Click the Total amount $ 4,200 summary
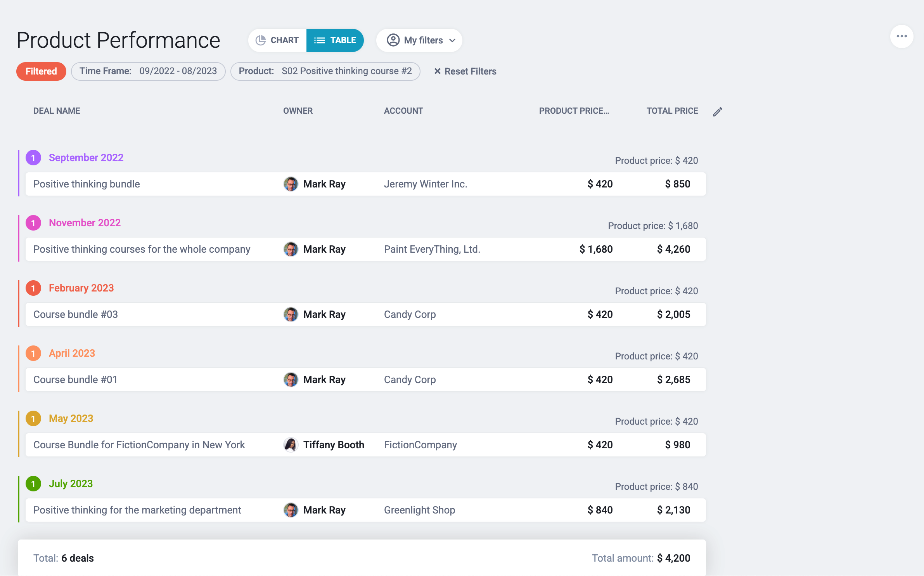Screen dimensions: 924x576 (641, 558)
